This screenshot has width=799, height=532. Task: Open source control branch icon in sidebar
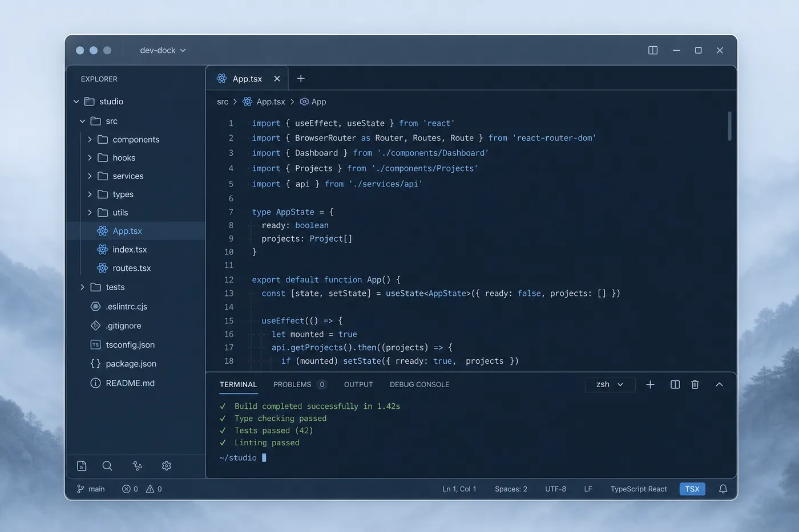coord(138,466)
